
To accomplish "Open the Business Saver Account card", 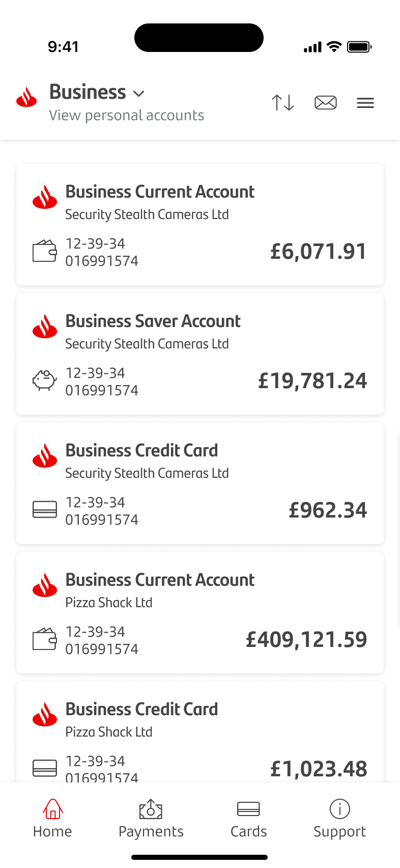I will [x=200, y=354].
